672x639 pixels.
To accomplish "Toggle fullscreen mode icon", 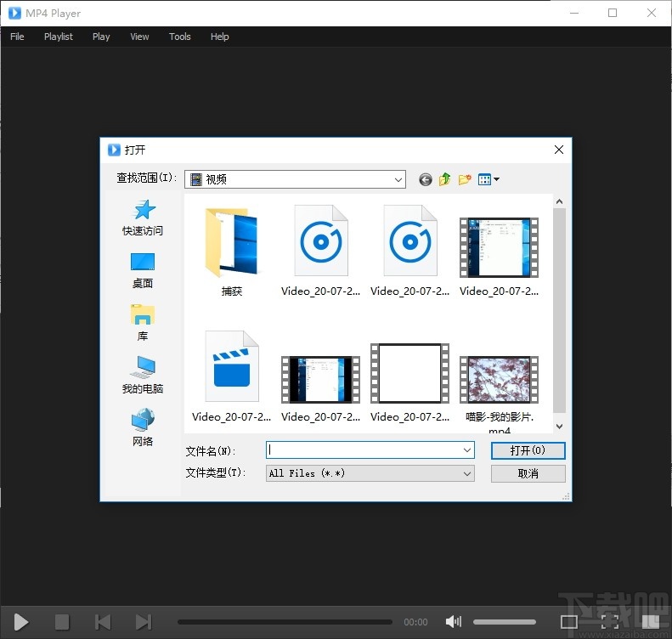I will (x=609, y=621).
